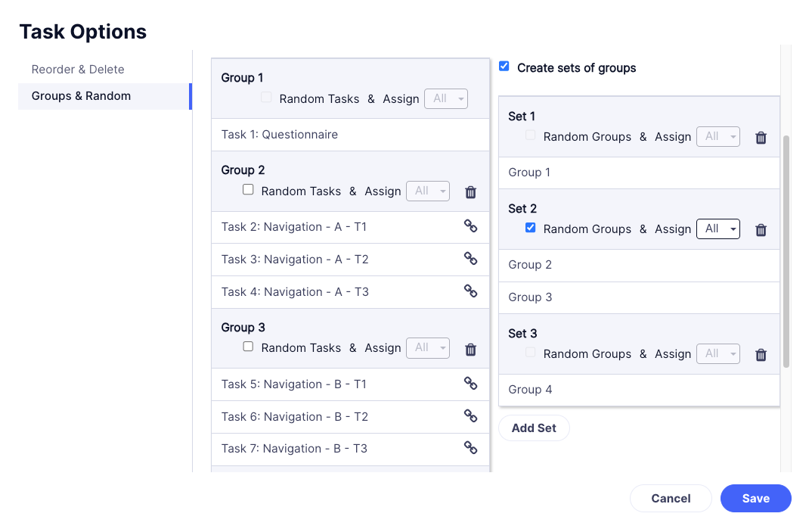Open the Assign dropdown in Set 2
The image size is (812, 532).
717,229
